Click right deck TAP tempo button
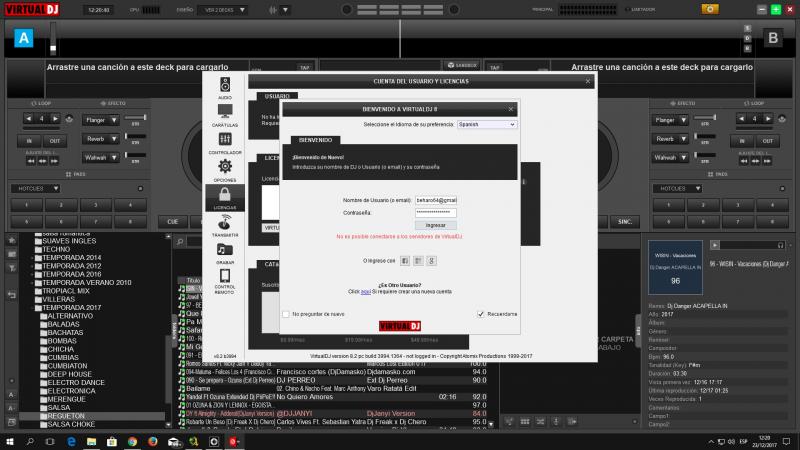 pos(494,67)
